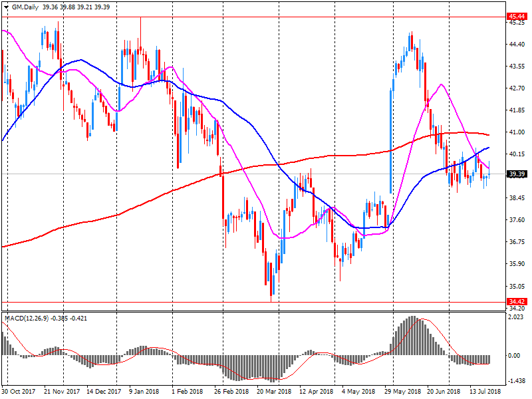The height and width of the screenshot is (399, 532).
Task: Click the 20 Mar 2018 date label
Action: pos(274,391)
